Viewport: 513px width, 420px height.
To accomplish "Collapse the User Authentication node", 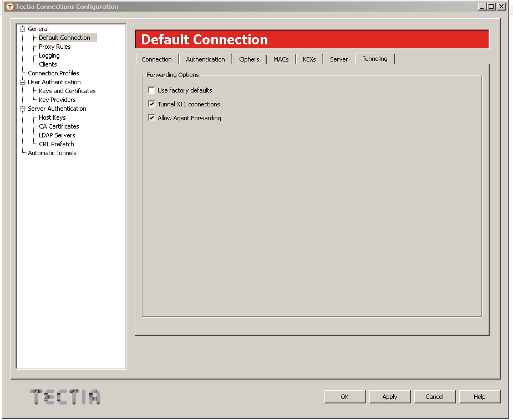I will pyautogui.click(x=22, y=82).
